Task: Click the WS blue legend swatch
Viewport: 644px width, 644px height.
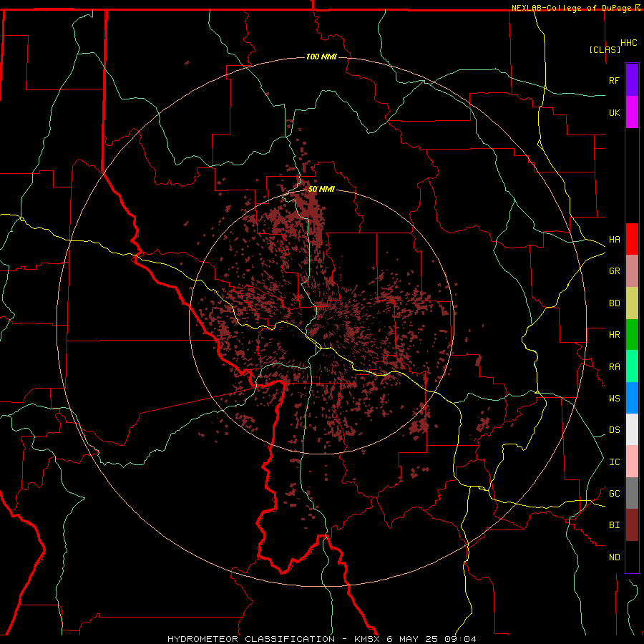Action: point(632,398)
